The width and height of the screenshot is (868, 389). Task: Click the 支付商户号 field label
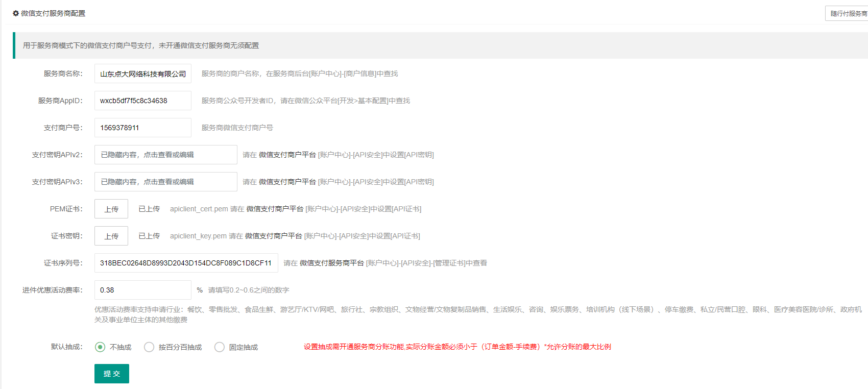[x=63, y=128]
